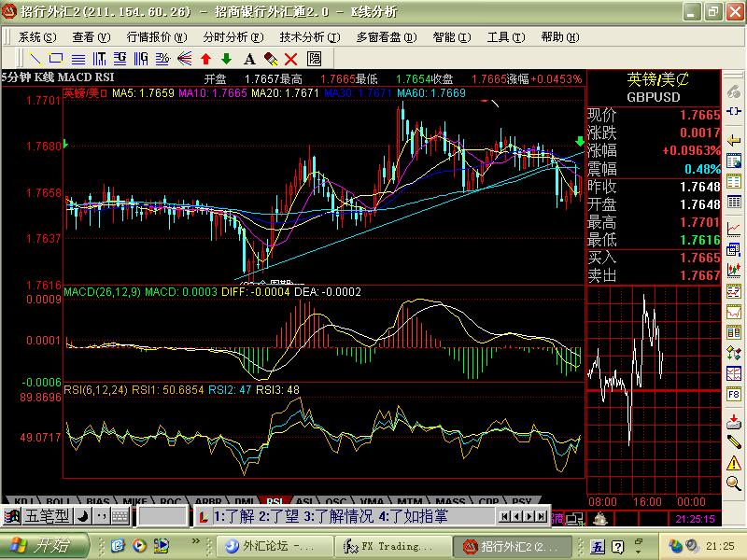Select the horizontal golden section lines tool

point(120,59)
